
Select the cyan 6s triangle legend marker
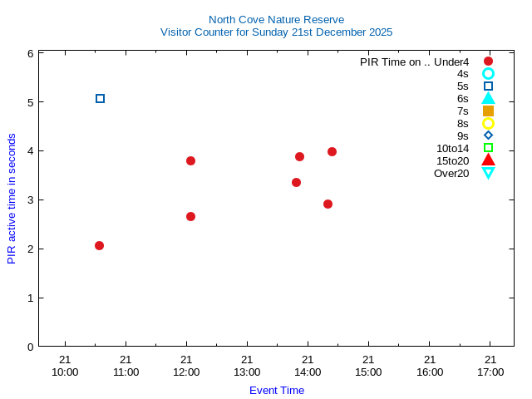pos(488,98)
